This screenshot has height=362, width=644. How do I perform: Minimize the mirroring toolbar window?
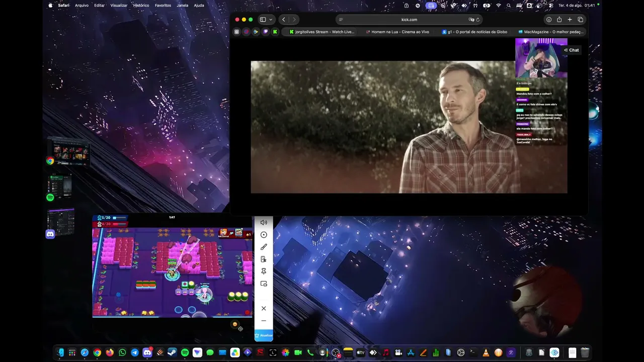coord(264,321)
